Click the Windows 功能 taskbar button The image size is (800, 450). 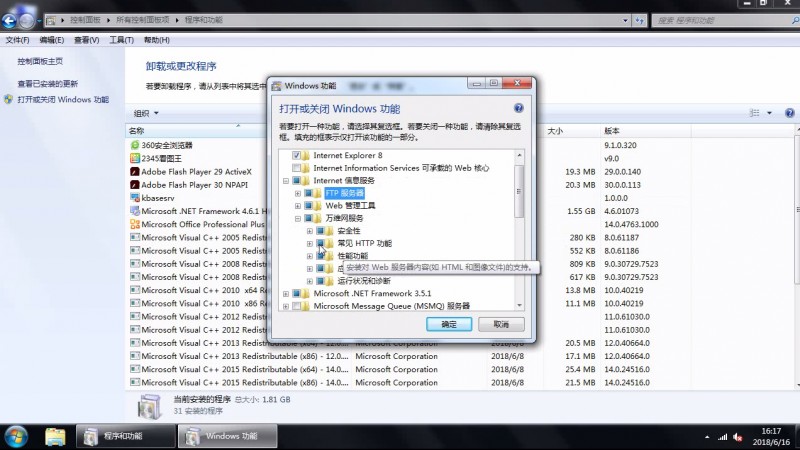(228, 437)
